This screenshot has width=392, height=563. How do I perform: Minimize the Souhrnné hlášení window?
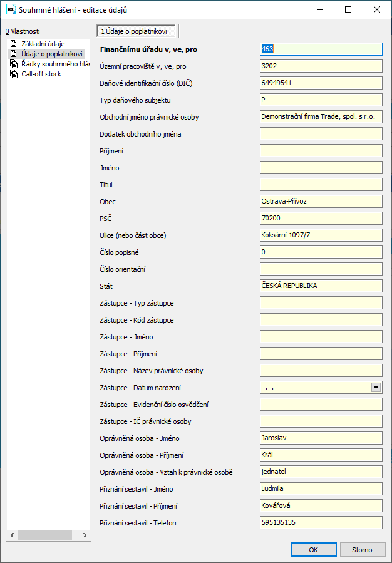coord(319,9)
